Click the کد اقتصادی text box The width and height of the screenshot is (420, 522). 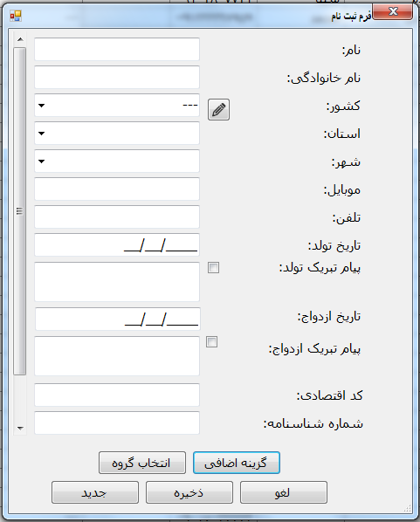tap(117, 395)
